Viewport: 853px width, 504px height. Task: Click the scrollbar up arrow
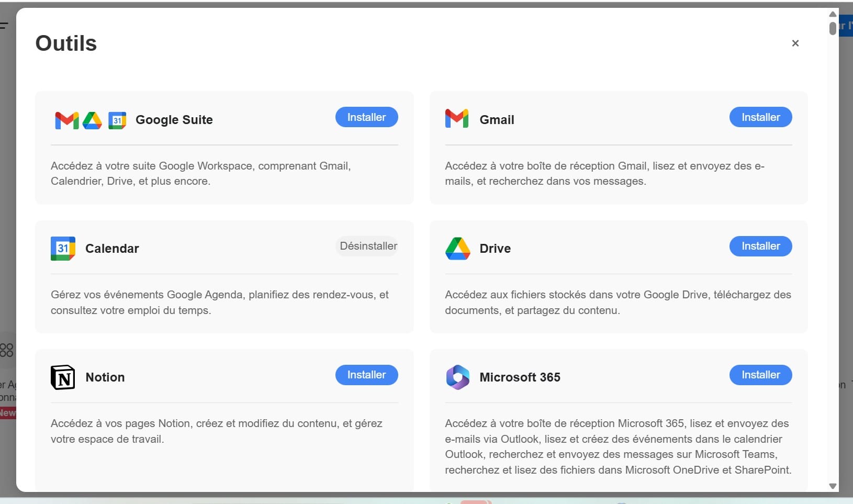[x=833, y=14]
